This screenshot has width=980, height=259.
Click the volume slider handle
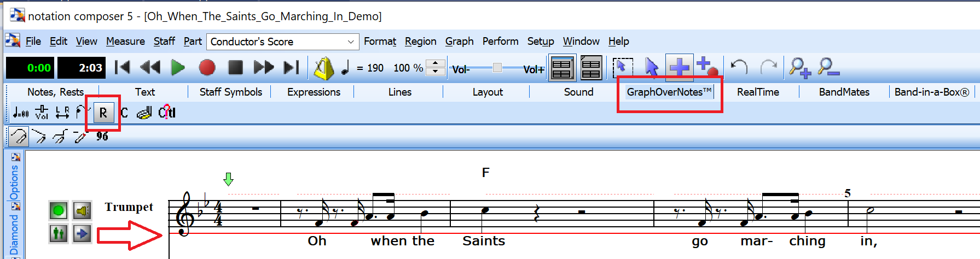pos(497,68)
